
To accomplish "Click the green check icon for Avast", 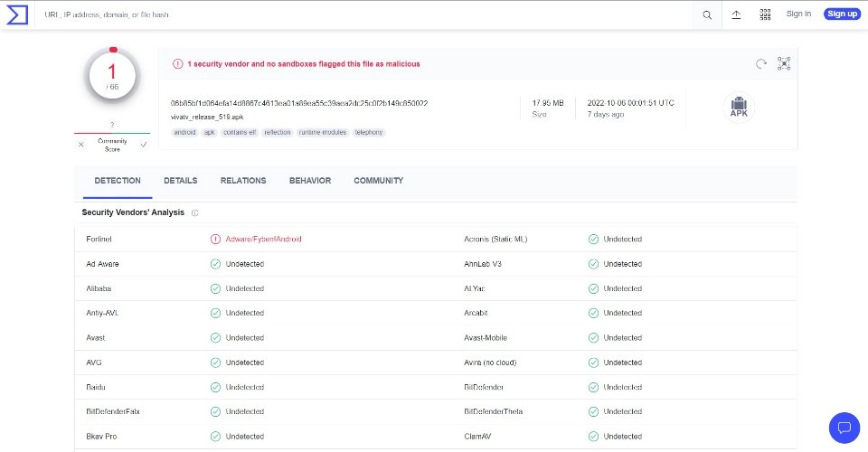I will 215,337.
